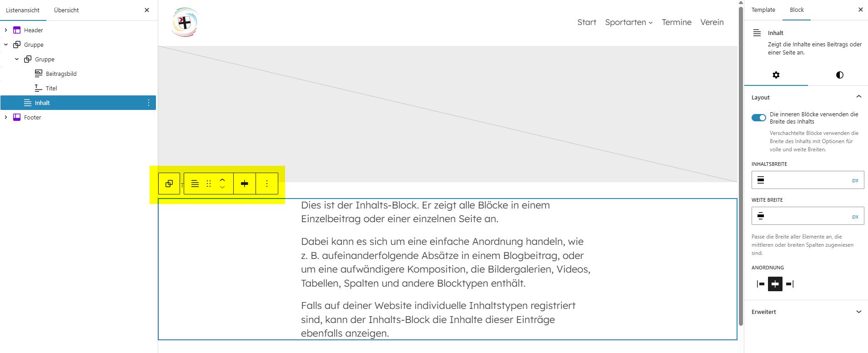868x353 pixels.
Task: Expand the Erweitert panel
Action: [x=858, y=312]
